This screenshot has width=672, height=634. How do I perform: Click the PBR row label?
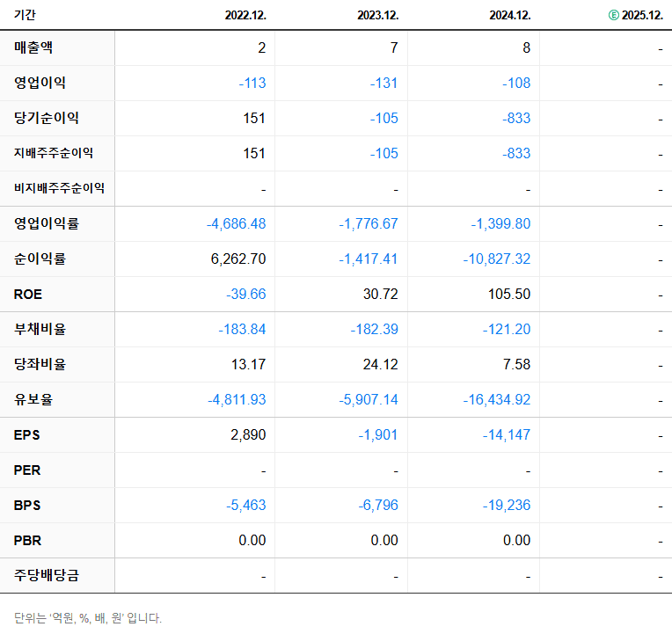point(27,540)
